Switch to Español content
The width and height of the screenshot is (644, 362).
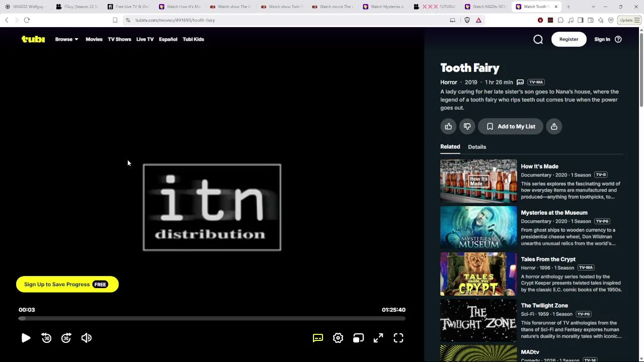pos(168,39)
